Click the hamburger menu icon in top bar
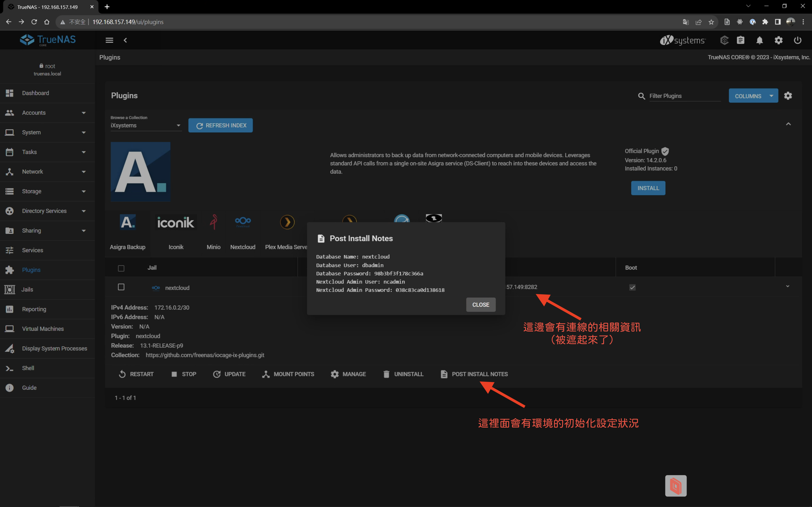This screenshot has width=812, height=507. coord(109,40)
